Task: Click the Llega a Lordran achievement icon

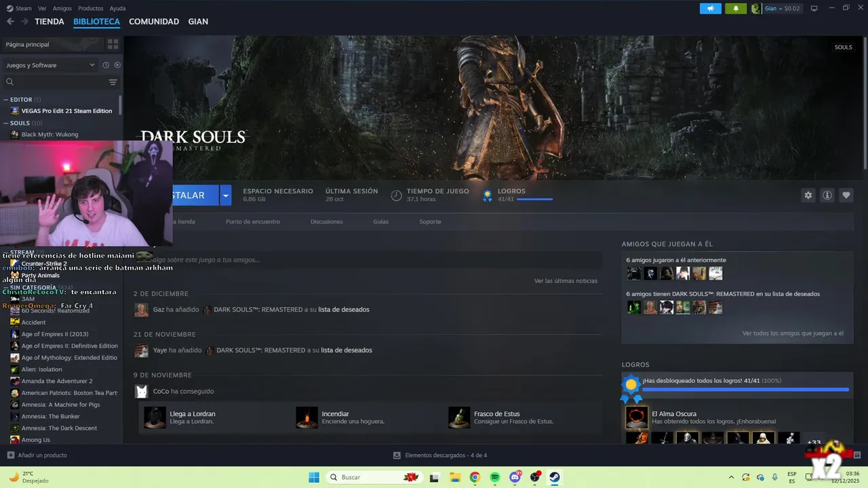Action: 155,418
